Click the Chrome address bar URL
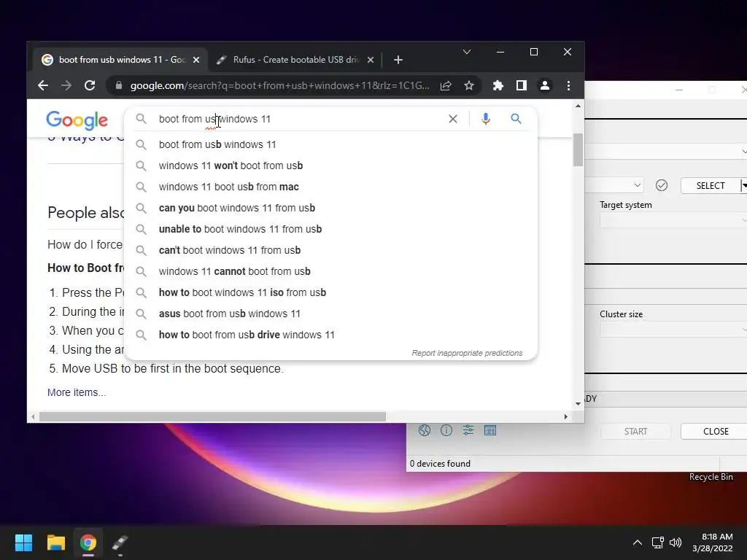This screenshot has height=560, width=747. [x=279, y=86]
